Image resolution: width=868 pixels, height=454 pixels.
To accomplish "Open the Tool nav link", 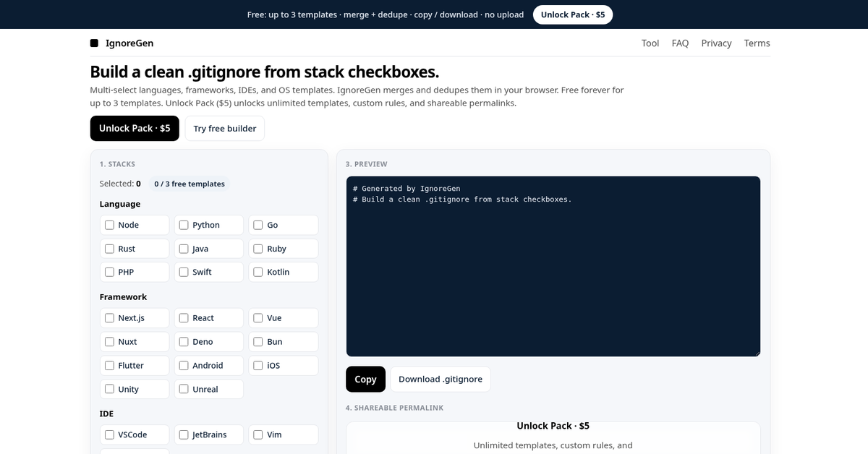I will click(650, 43).
